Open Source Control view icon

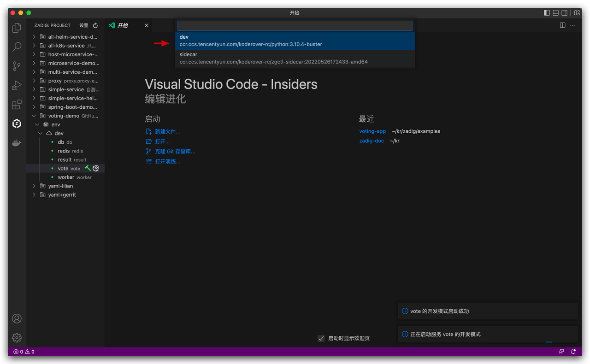(17, 66)
